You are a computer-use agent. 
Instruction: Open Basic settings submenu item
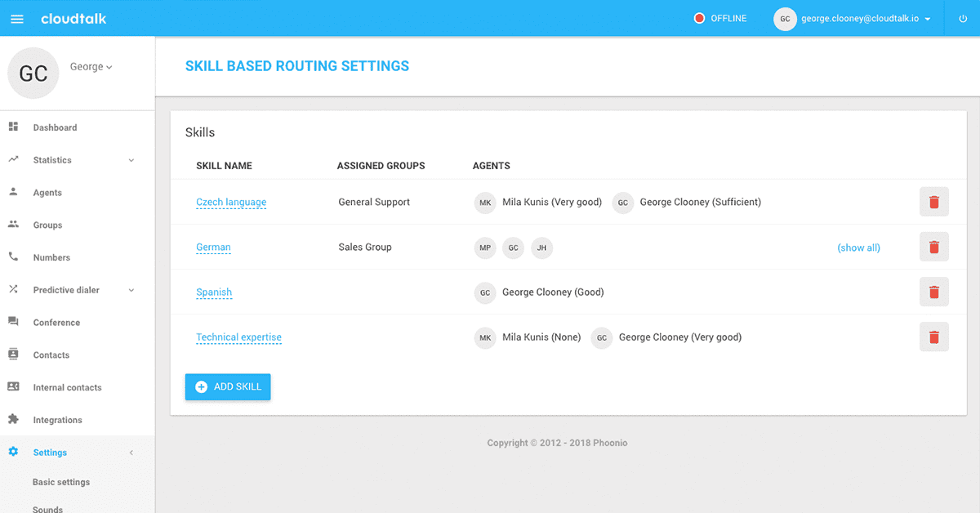click(61, 482)
